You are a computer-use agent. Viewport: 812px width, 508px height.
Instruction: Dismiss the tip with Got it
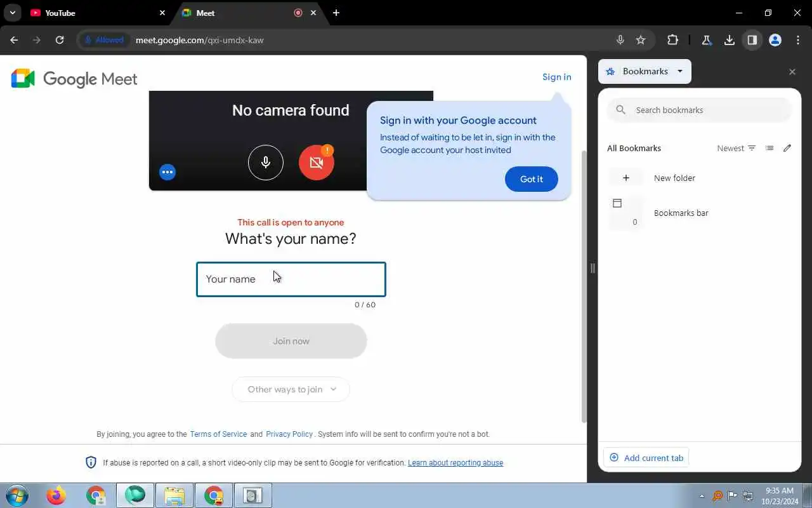(532, 179)
